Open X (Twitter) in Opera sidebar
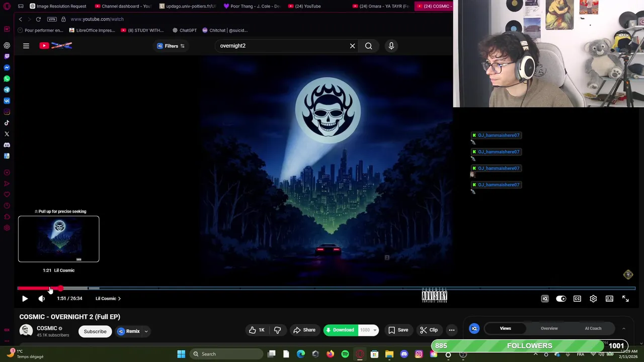This screenshot has height=362, width=644. [7, 134]
